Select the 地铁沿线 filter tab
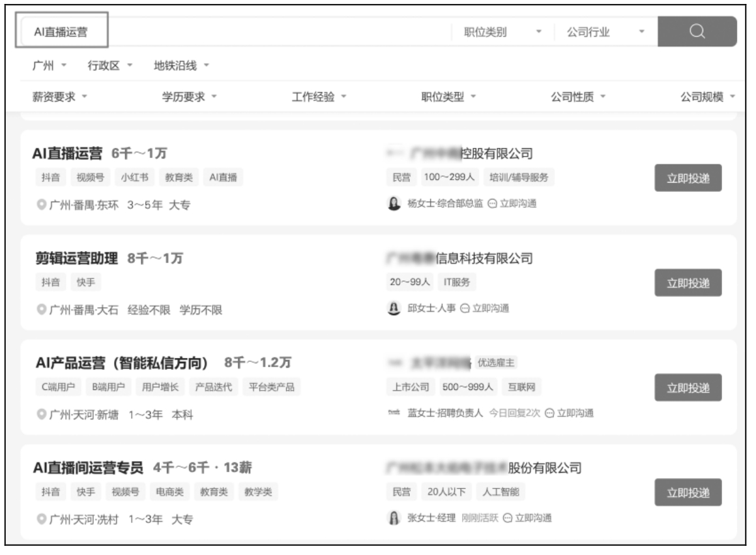The image size is (756, 555). (x=181, y=65)
